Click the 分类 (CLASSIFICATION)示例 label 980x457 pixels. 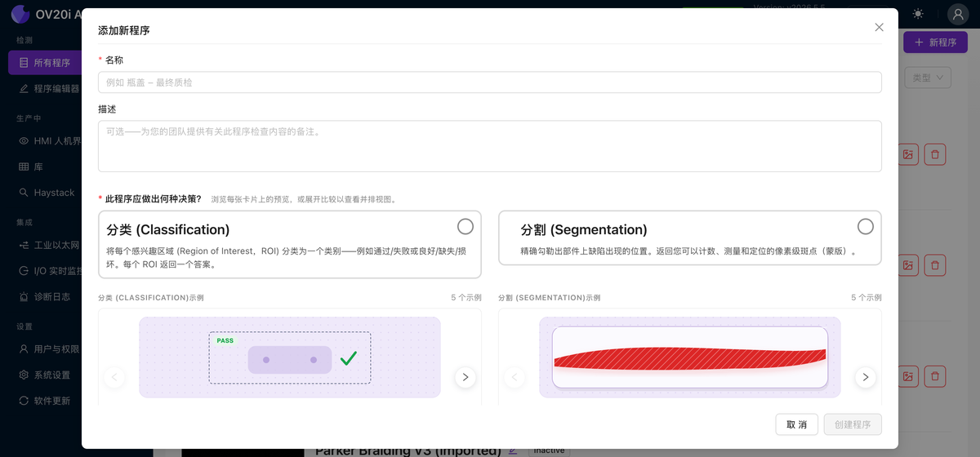151,298
